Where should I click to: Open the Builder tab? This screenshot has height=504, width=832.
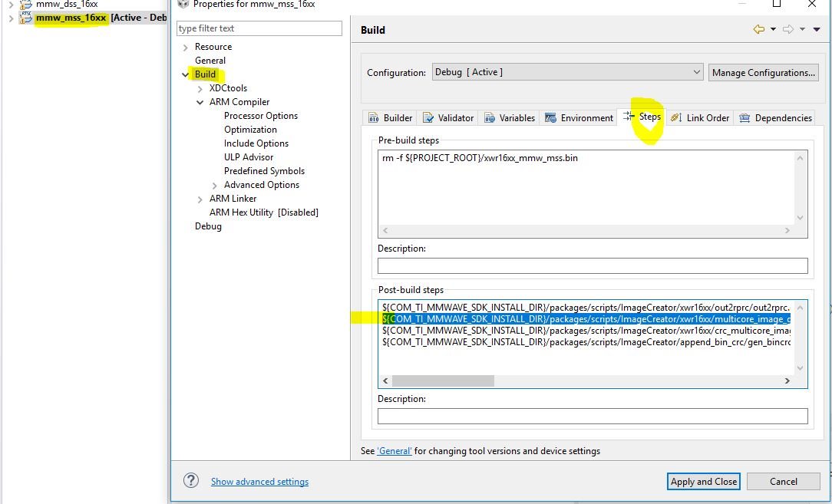390,118
